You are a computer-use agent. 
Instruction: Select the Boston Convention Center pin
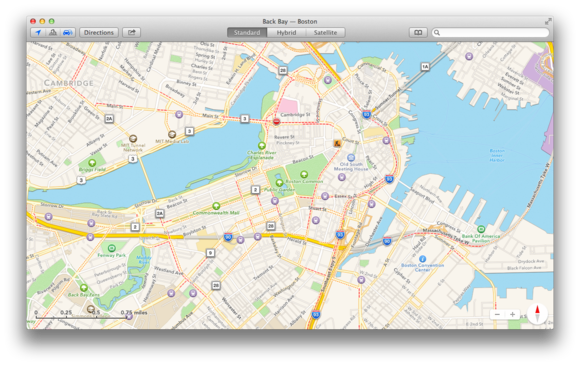pos(422,259)
